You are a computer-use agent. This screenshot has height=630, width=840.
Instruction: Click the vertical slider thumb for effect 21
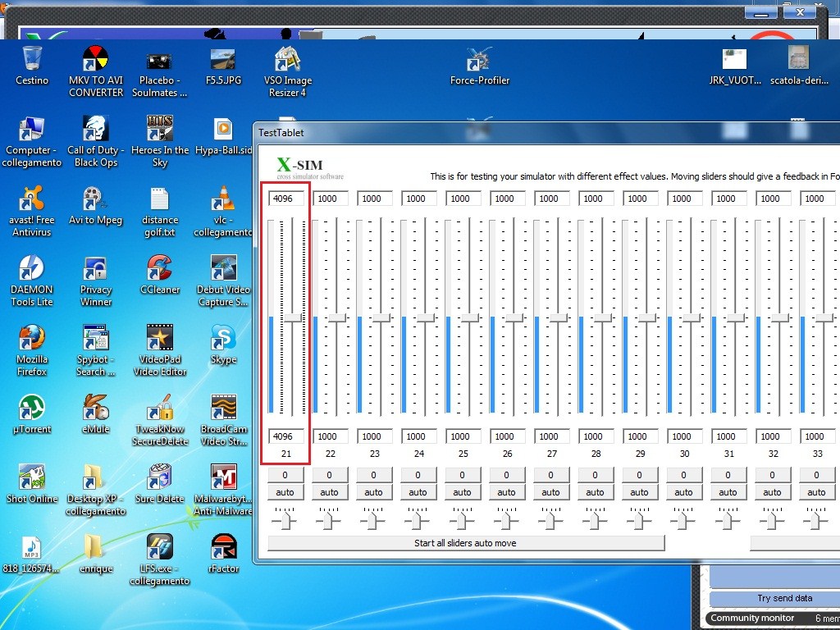click(293, 317)
